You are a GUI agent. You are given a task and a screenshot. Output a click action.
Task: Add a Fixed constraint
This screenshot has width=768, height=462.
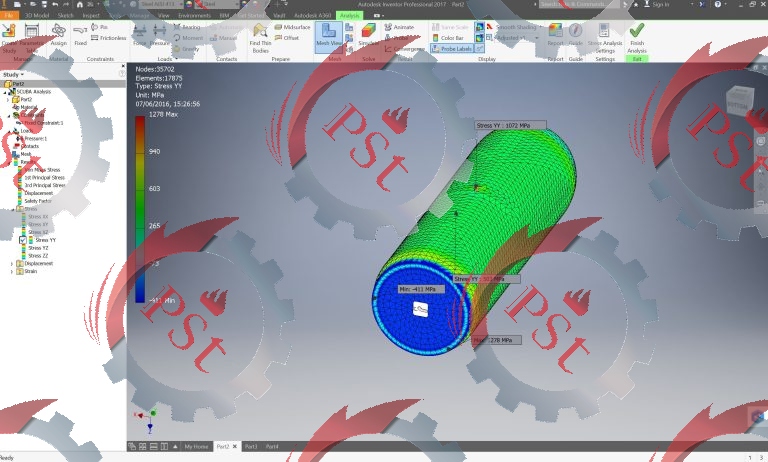(x=80, y=35)
